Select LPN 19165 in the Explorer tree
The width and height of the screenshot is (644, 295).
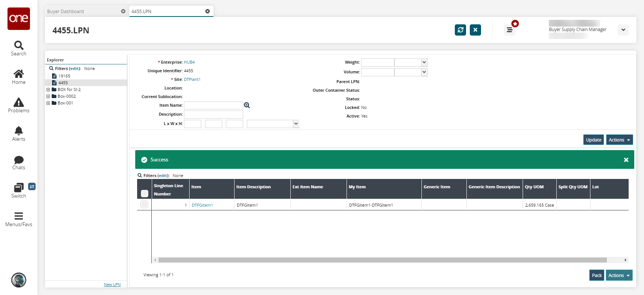(64, 76)
